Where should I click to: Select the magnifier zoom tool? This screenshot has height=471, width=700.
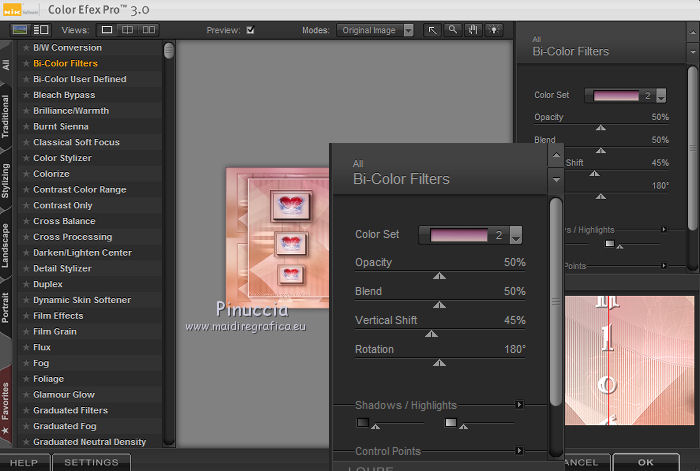[453, 30]
